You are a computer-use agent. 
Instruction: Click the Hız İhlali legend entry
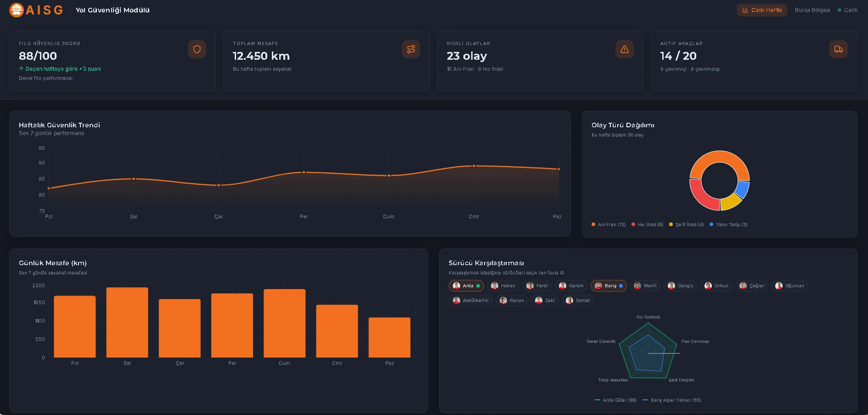click(x=647, y=225)
